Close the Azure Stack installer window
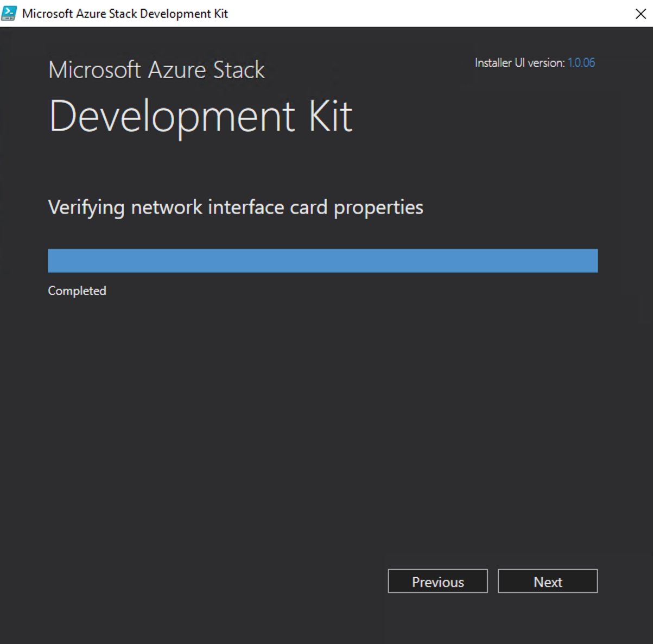This screenshot has width=654, height=644. pyautogui.click(x=640, y=14)
